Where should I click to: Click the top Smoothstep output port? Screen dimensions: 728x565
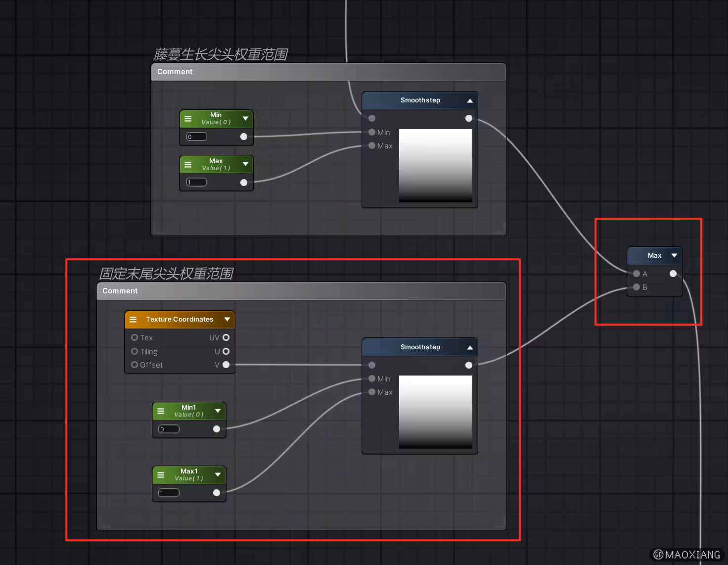(x=469, y=118)
